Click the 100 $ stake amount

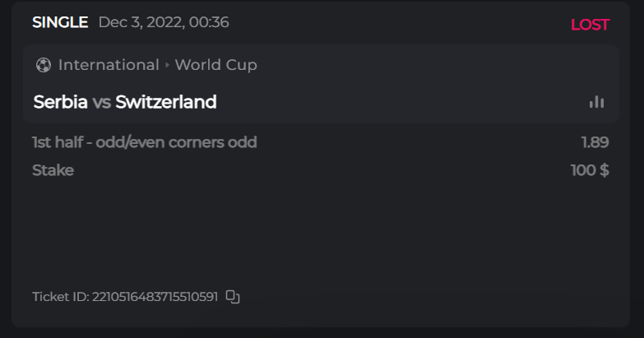tap(590, 170)
